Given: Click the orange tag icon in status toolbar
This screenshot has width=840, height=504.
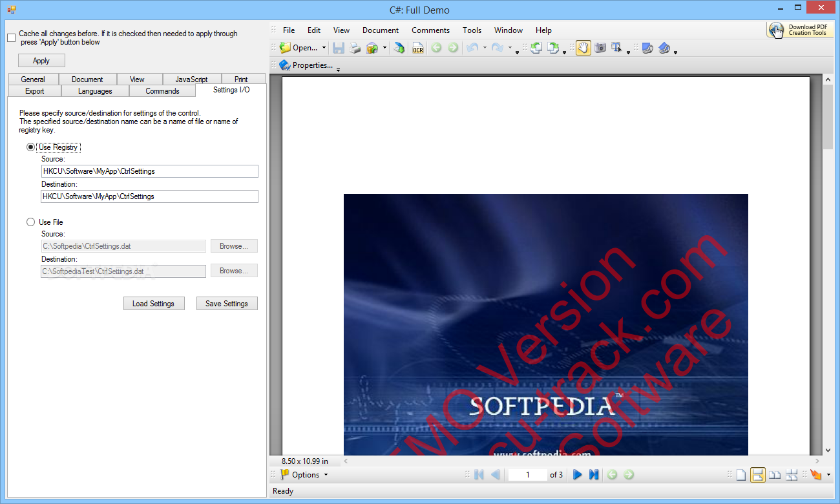Looking at the screenshot, I should point(816,475).
